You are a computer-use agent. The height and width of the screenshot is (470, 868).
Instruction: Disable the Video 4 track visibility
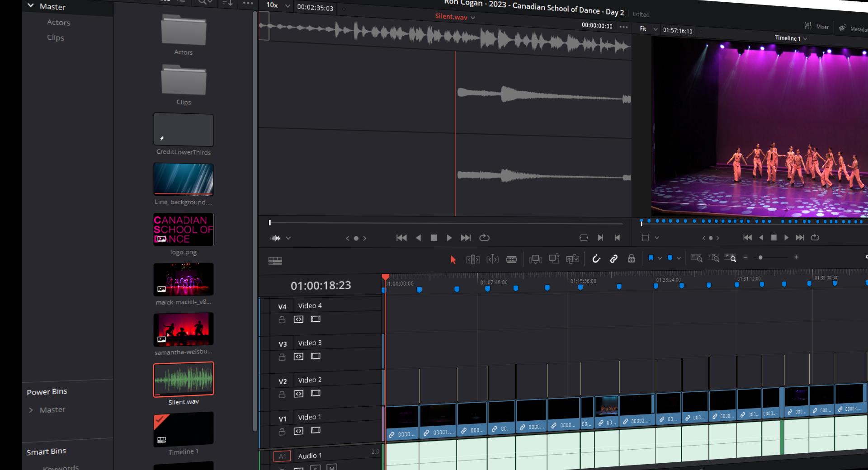(x=316, y=319)
